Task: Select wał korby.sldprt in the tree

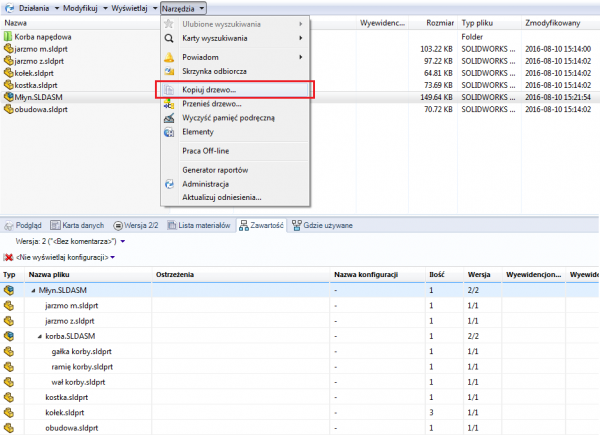Action: click(78, 382)
